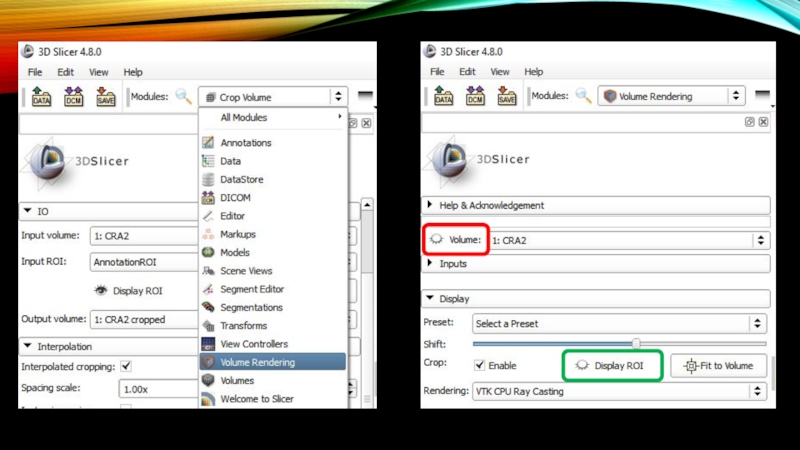Close left module panel with X

[x=366, y=123]
